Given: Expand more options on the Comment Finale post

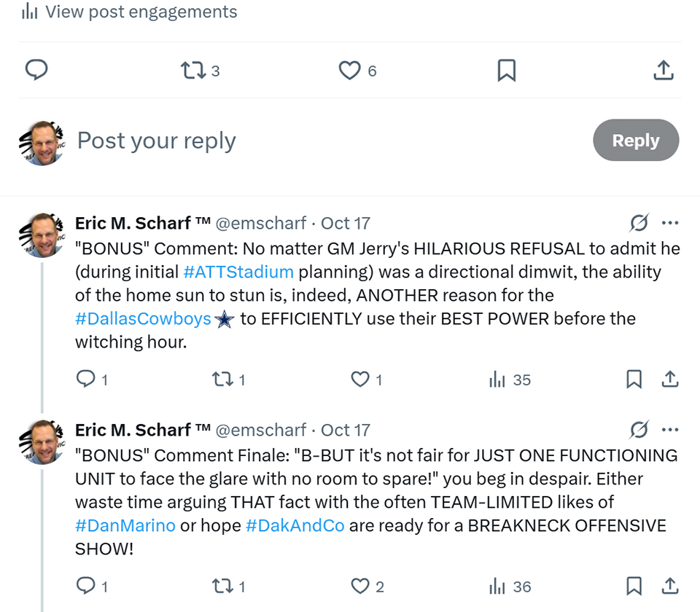Looking at the screenshot, I should point(669,430).
